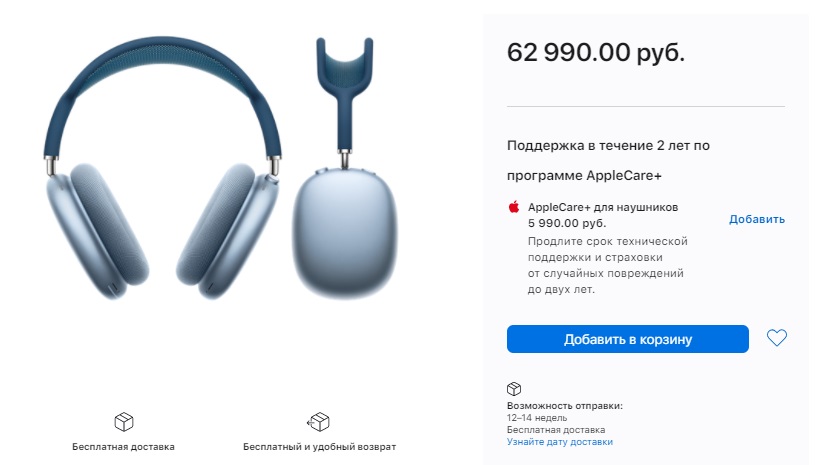Click the 12–14 недель shipping estimate
This screenshot has height=465, width=821.
[537, 418]
